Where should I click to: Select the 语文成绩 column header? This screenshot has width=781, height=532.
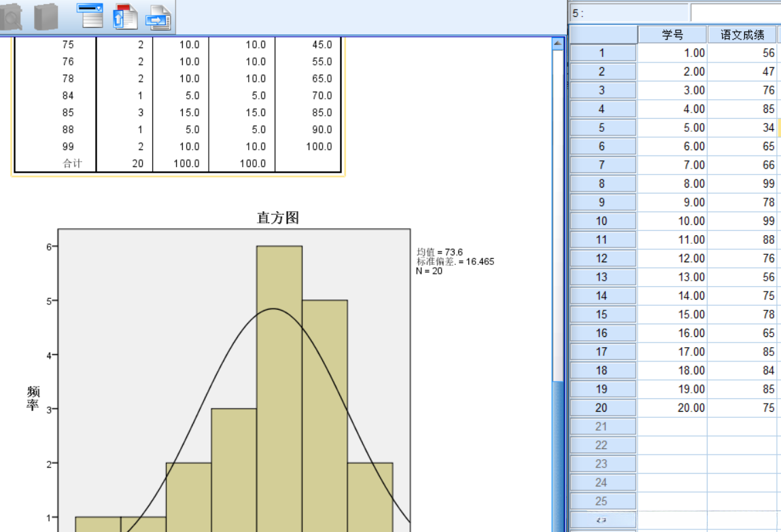coord(742,35)
